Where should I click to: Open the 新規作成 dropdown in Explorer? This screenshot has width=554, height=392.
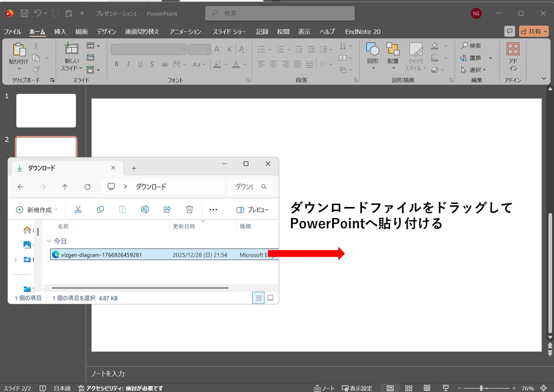37,210
